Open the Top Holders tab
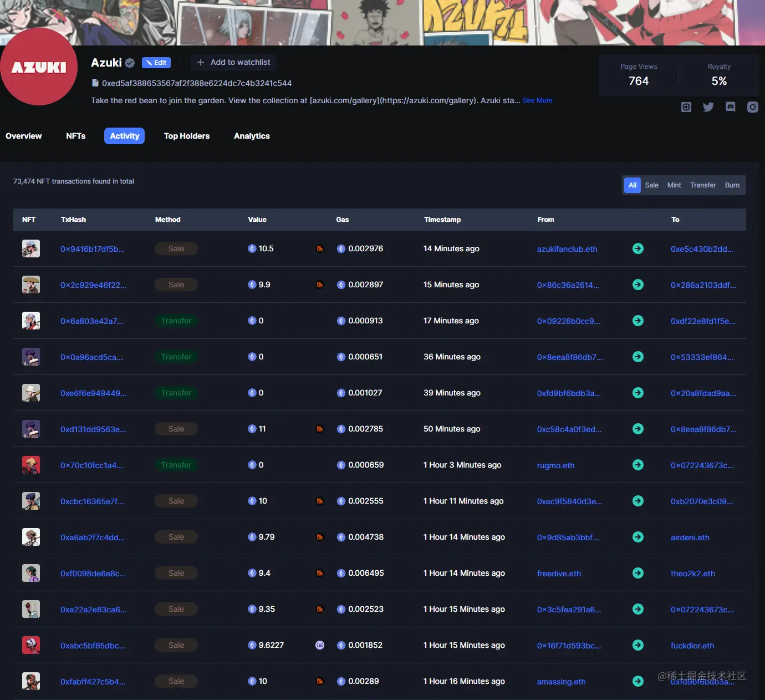 (187, 136)
